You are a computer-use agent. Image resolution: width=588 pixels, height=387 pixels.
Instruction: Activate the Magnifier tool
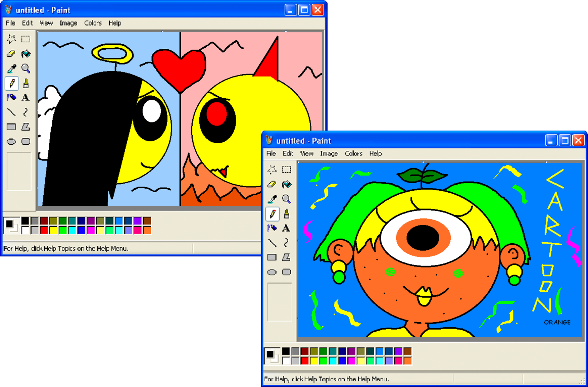(287, 199)
